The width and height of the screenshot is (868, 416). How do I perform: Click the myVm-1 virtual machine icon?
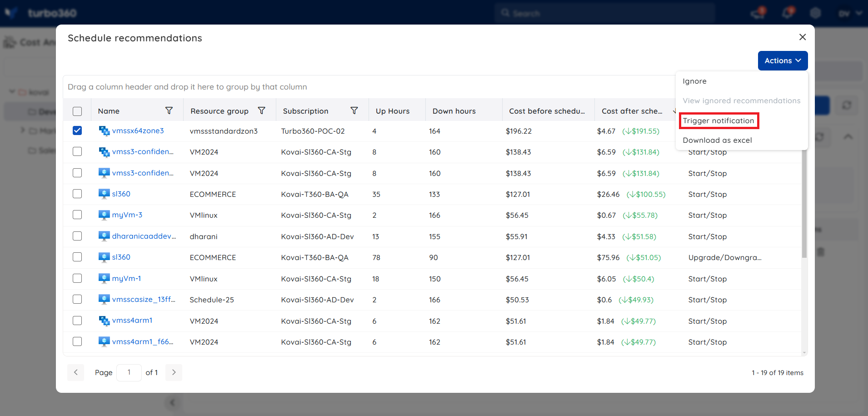pyautogui.click(x=104, y=278)
